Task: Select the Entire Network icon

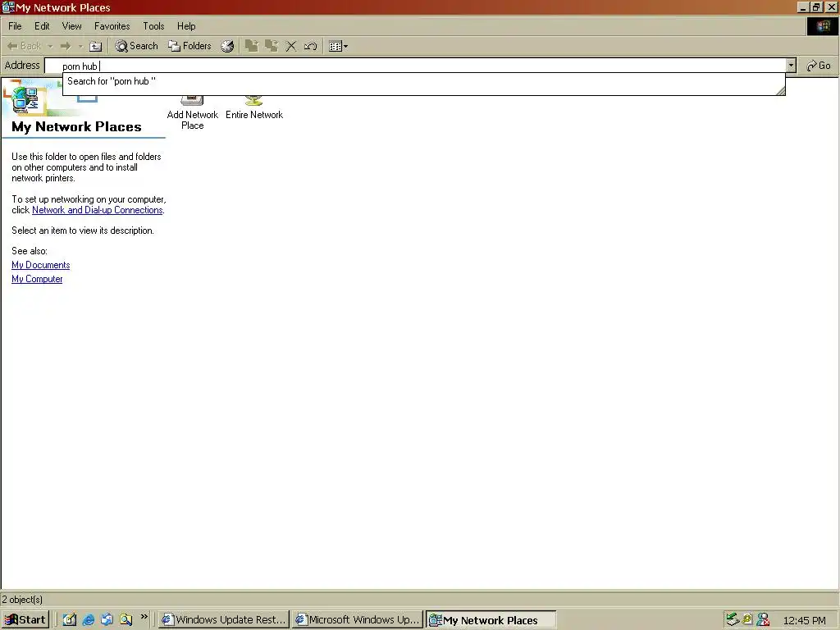Action: (x=254, y=108)
